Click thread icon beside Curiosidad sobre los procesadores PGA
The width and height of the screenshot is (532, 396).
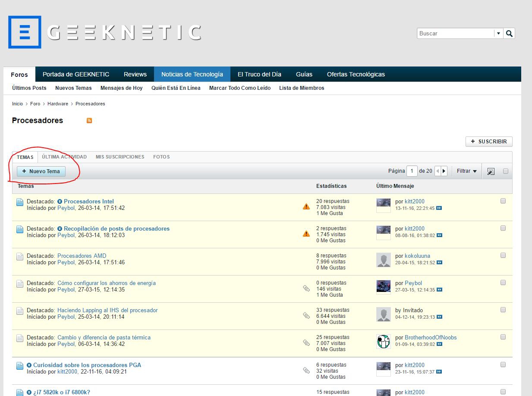coord(20,366)
